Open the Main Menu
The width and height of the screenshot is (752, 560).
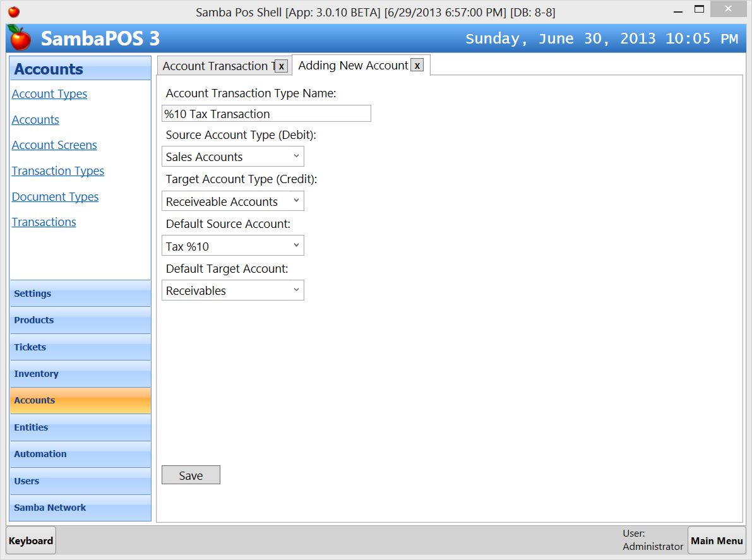tap(717, 540)
